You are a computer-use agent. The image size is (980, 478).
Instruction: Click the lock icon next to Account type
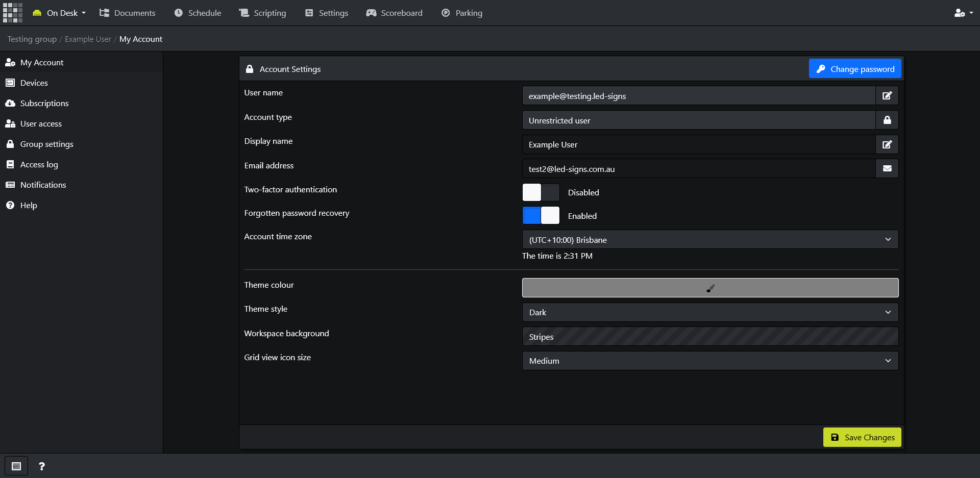(887, 120)
